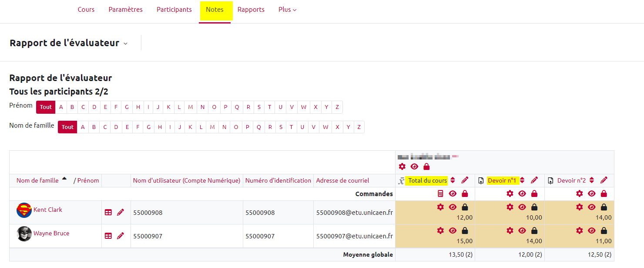Click the pencil icon for Wayne Bruce's row
The image size is (644, 268).
121,236
